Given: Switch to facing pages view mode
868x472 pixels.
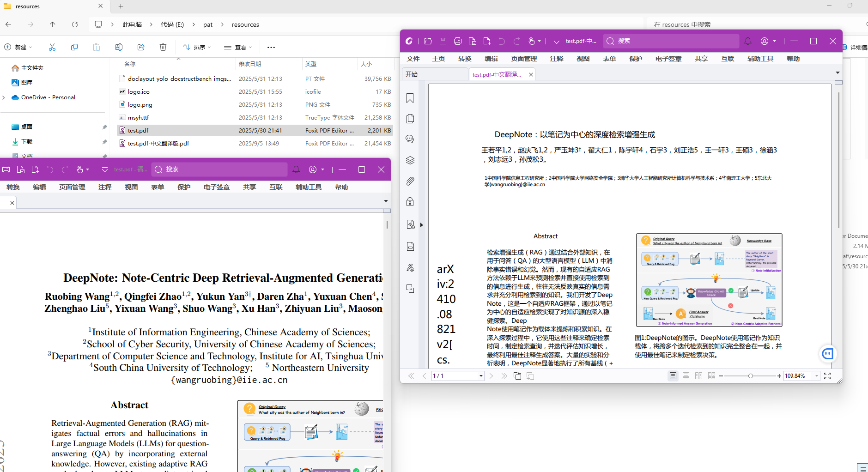Looking at the screenshot, I should pyautogui.click(x=699, y=376).
